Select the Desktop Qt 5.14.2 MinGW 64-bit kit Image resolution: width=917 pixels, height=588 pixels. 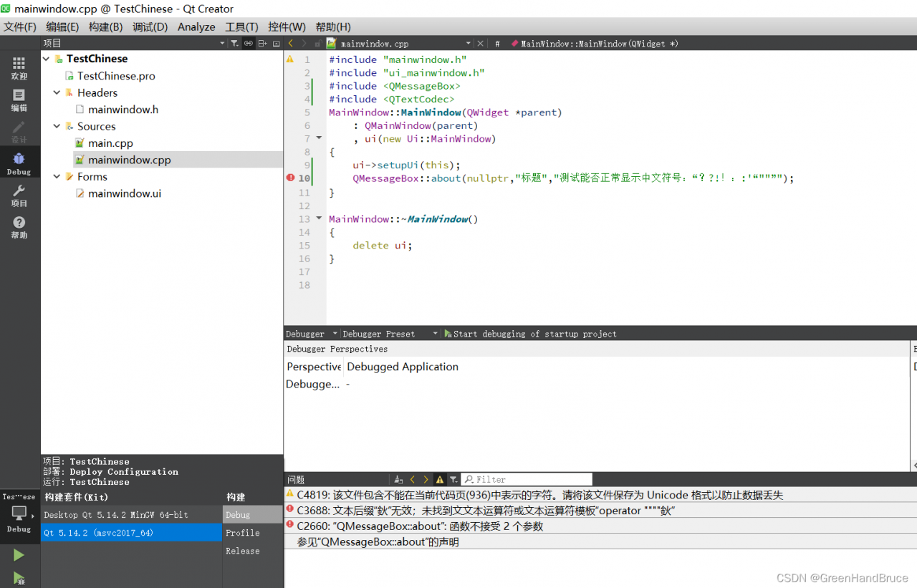[x=131, y=515]
